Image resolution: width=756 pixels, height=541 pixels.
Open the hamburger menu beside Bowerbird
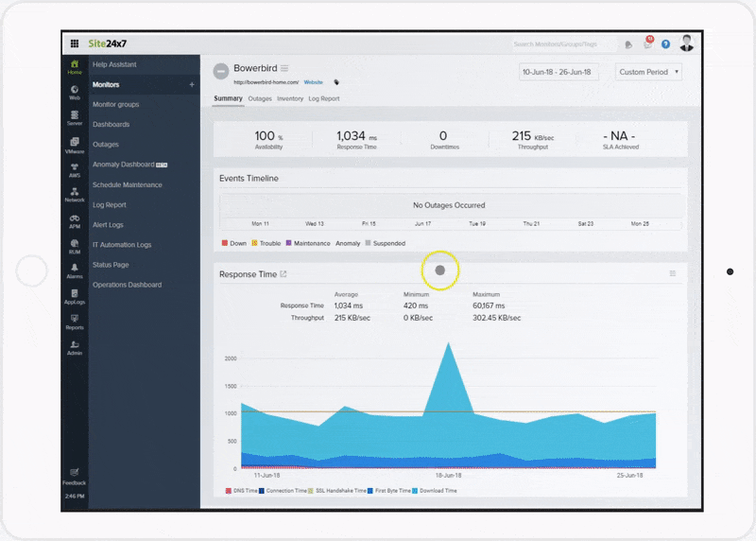point(284,68)
